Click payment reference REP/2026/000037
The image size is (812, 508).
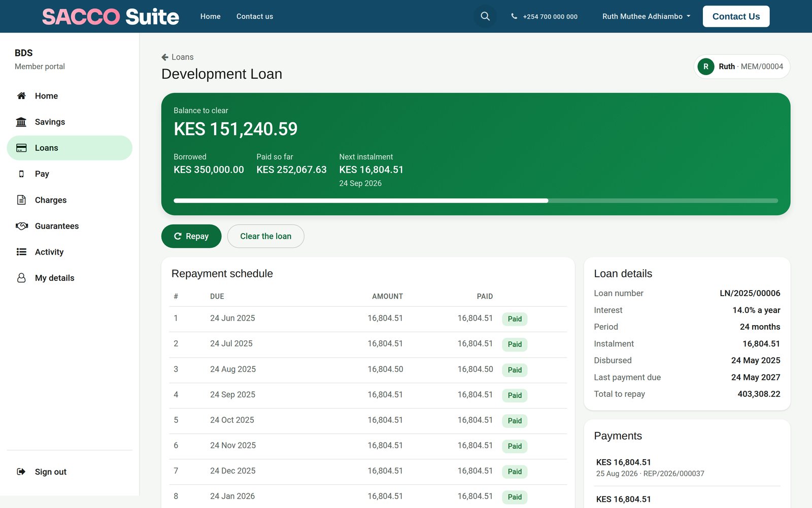673,473
